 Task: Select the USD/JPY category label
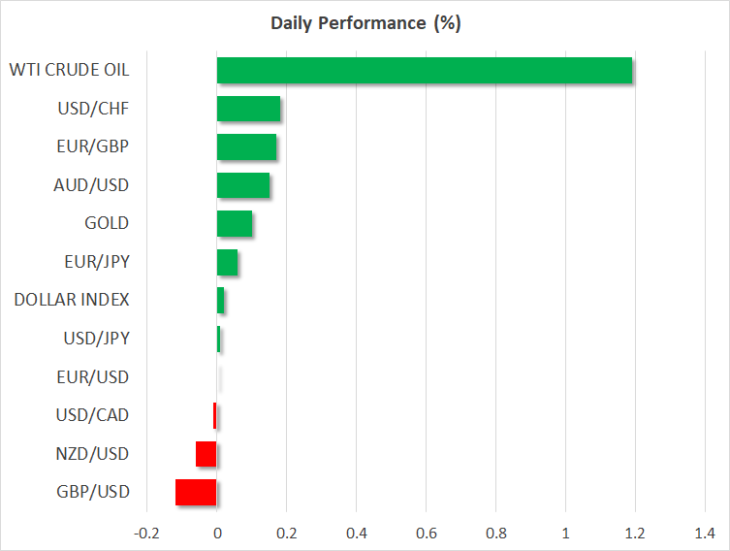(x=96, y=339)
